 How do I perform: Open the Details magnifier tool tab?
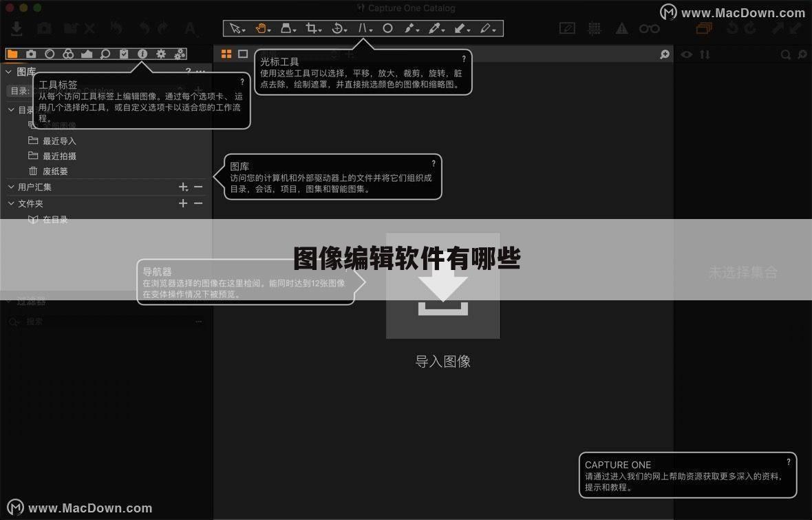(105, 54)
